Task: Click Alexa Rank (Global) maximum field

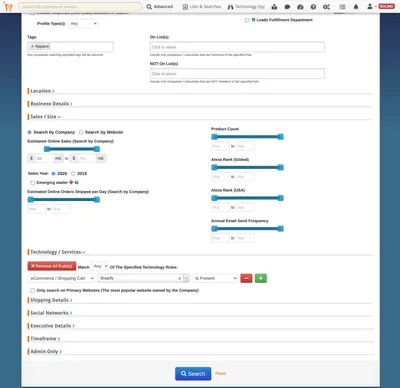Action: tap(245, 177)
